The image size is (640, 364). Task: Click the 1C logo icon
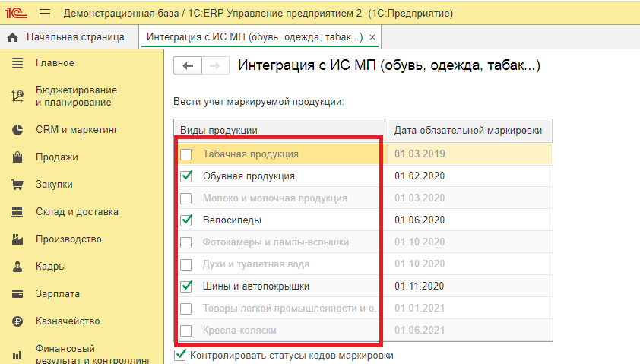[x=17, y=13]
